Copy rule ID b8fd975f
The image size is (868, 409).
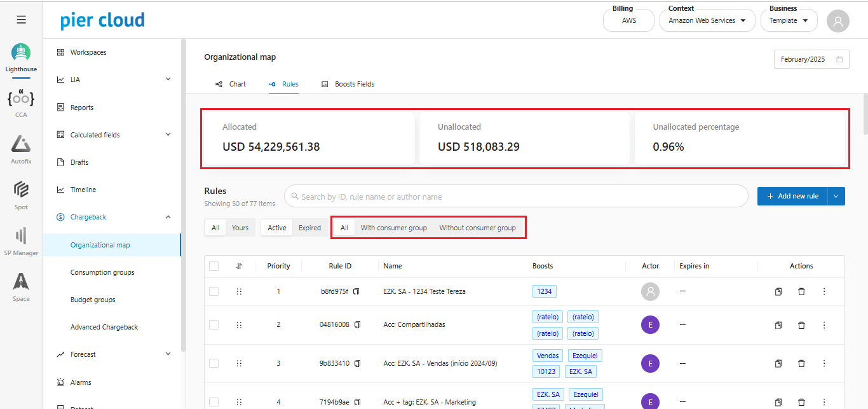point(356,291)
